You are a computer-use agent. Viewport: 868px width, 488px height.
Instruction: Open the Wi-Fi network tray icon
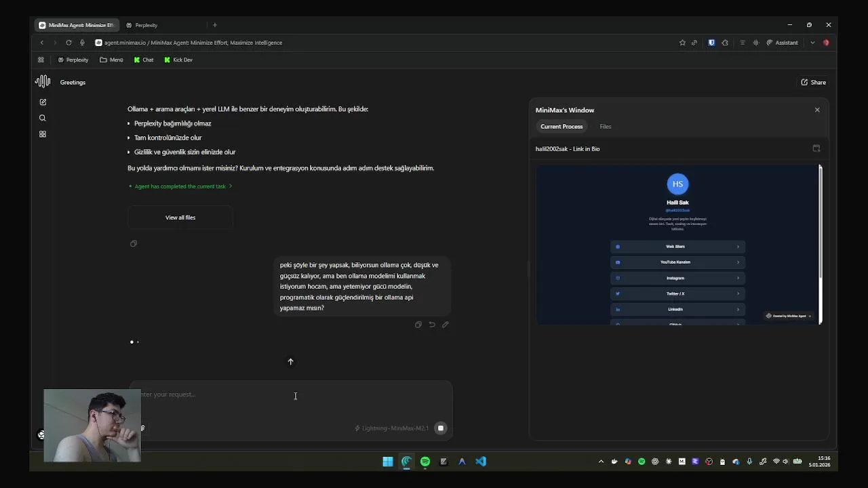click(x=776, y=462)
